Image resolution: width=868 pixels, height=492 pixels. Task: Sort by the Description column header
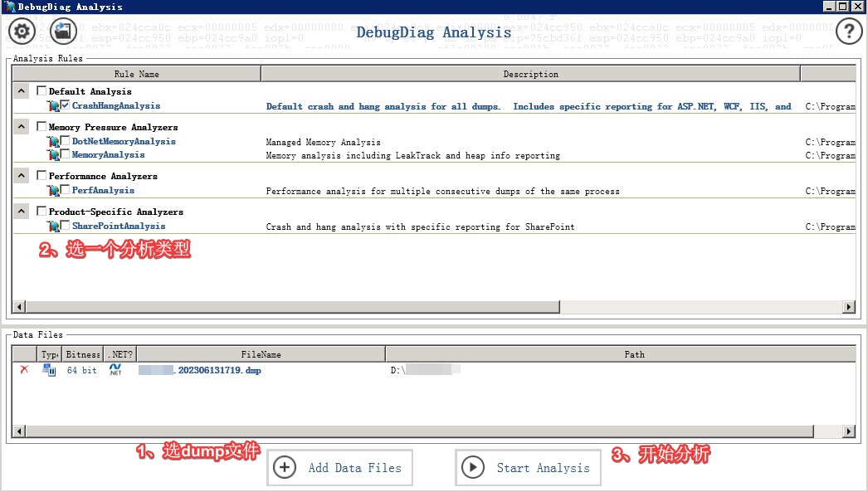(x=531, y=74)
